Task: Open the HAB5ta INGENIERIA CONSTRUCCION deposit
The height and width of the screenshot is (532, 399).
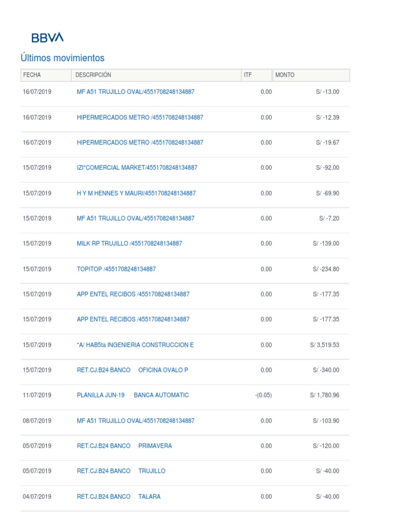Action: click(135, 345)
